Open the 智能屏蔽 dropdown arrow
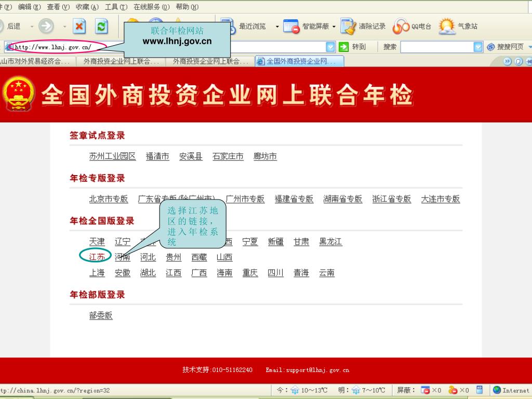Screen dimensions: 532x399 (x=334, y=26)
